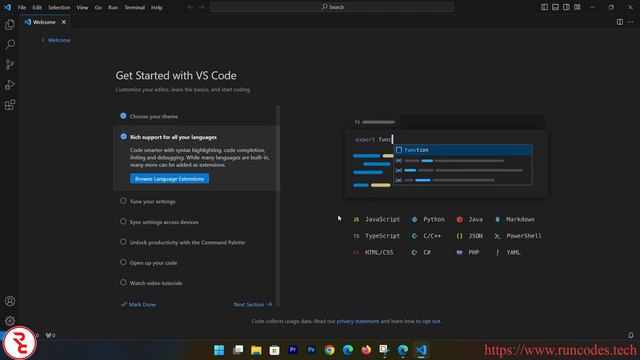Open Run and Debug view
Screen dimensions: 640x360
click(x=10, y=85)
